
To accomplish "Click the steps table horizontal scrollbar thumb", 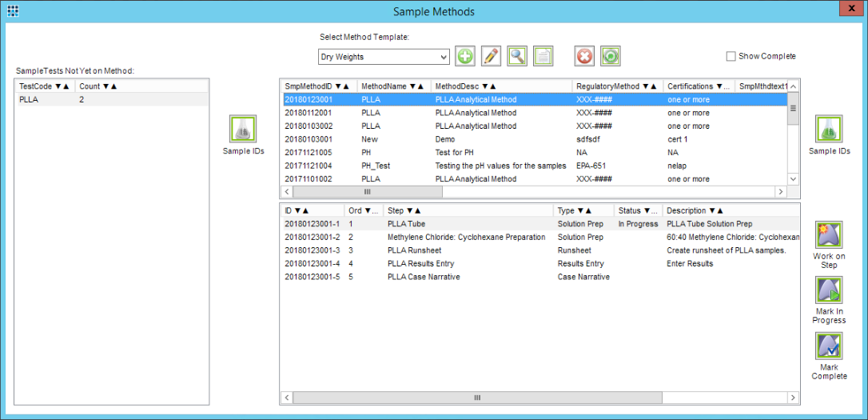I will point(477,398).
